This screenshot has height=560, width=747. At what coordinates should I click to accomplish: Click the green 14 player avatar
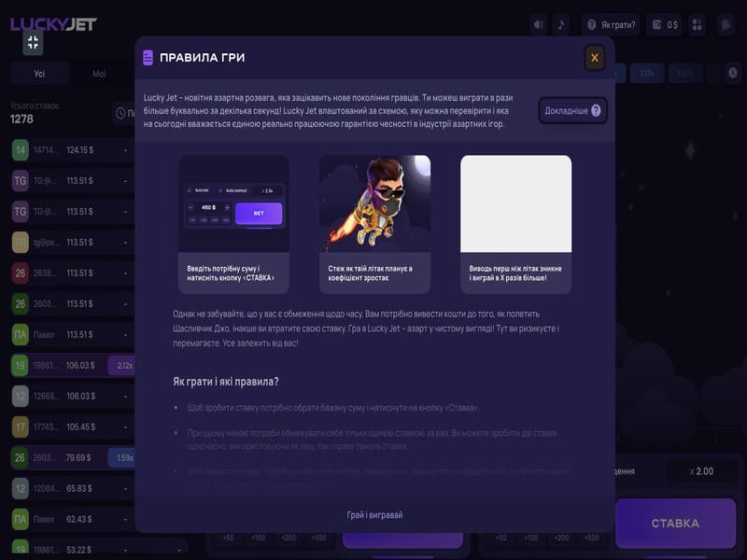[20, 150]
